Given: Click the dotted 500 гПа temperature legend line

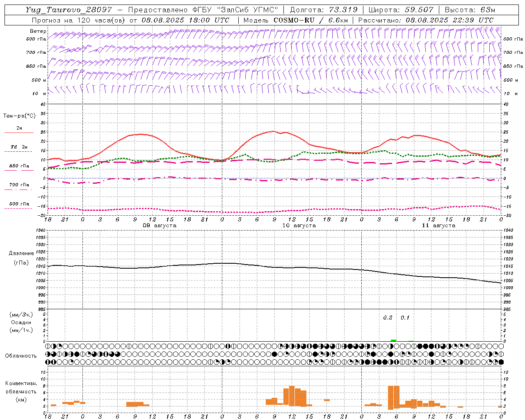Looking at the screenshot, I should click(18, 208).
